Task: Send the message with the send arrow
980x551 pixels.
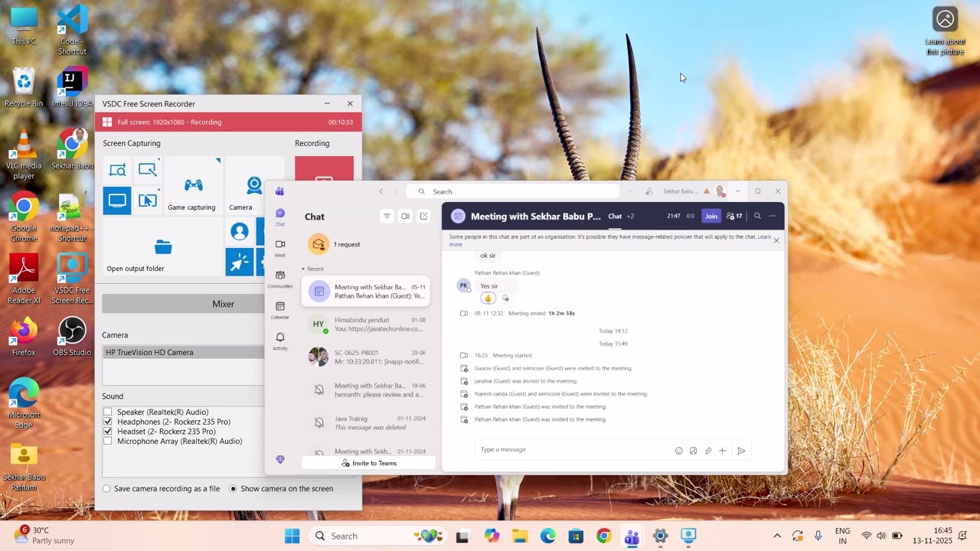Action: tap(741, 451)
